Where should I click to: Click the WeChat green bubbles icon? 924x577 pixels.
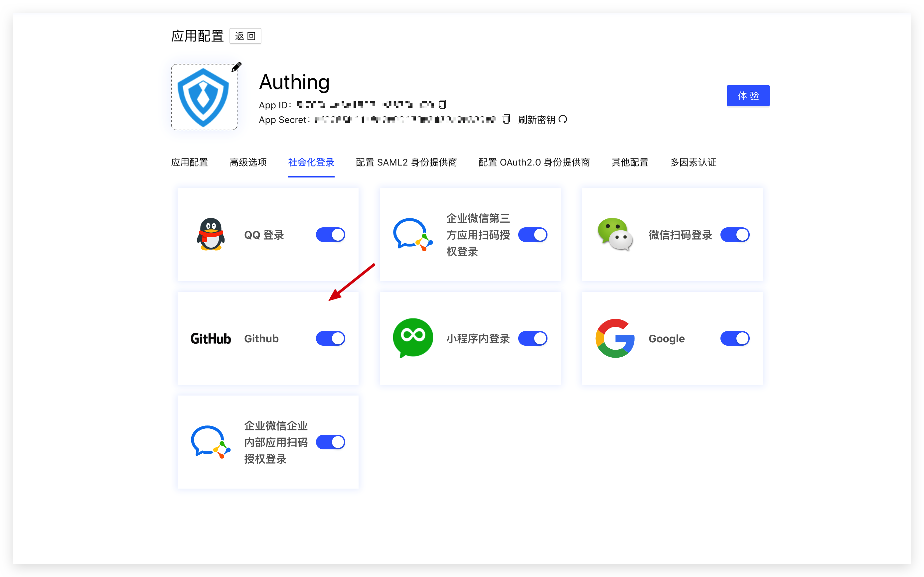tap(615, 234)
